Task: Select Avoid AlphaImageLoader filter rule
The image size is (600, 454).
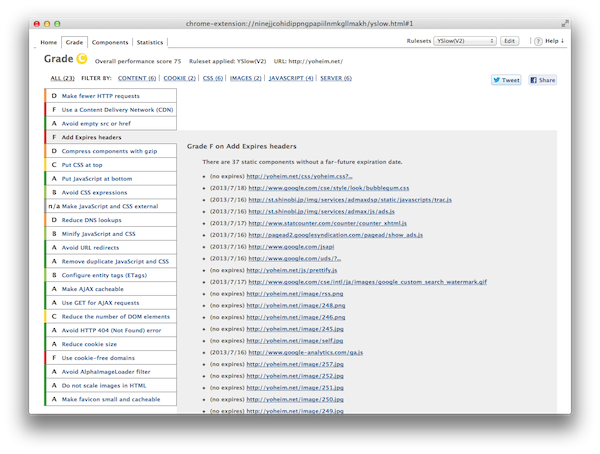Action: click(111, 371)
